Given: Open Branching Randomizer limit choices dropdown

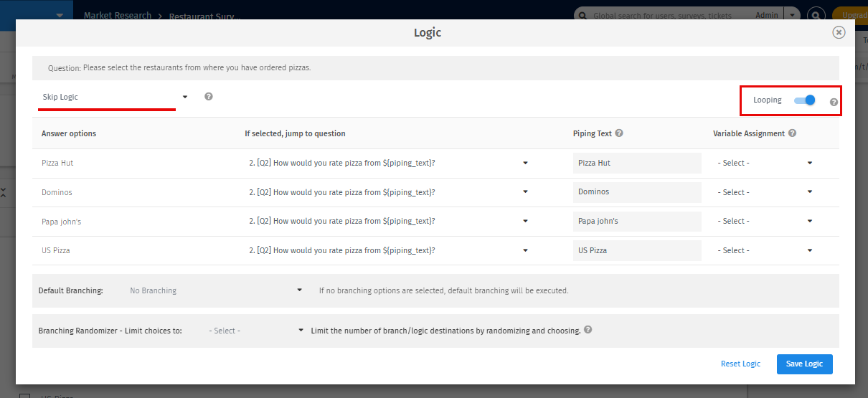Looking at the screenshot, I should [x=258, y=331].
